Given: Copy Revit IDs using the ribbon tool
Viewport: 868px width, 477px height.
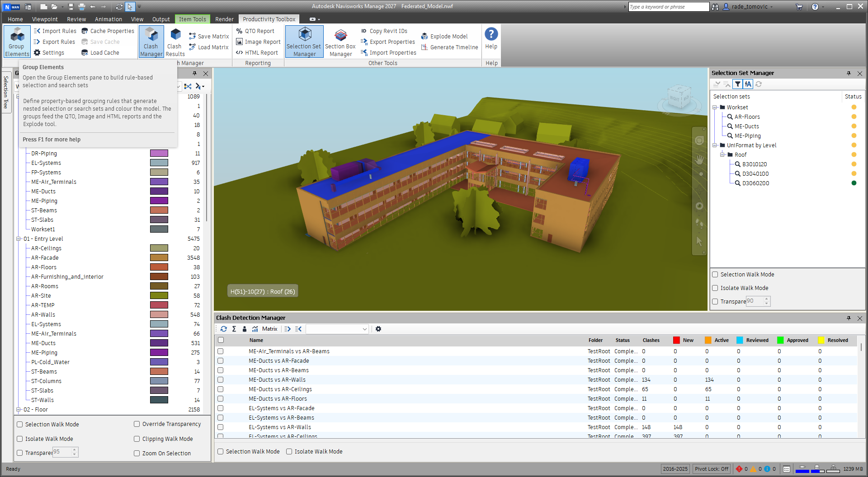Looking at the screenshot, I should pyautogui.click(x=384, y=31).
